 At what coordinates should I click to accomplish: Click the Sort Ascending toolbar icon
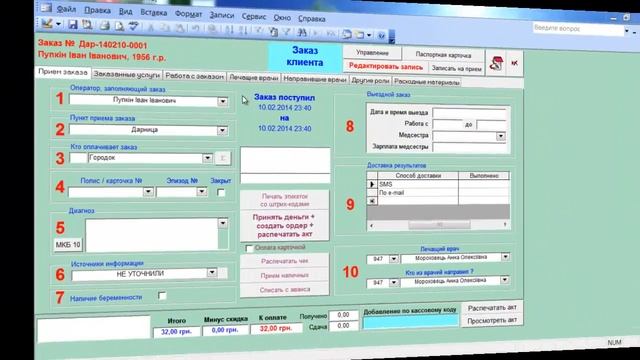pyautogui.click(x=229, y=30)
